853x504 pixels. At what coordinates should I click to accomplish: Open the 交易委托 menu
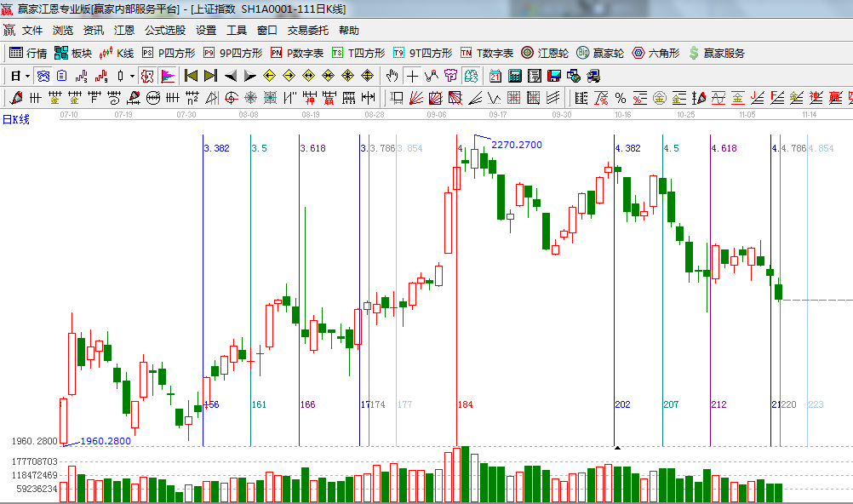pos(307,31)
